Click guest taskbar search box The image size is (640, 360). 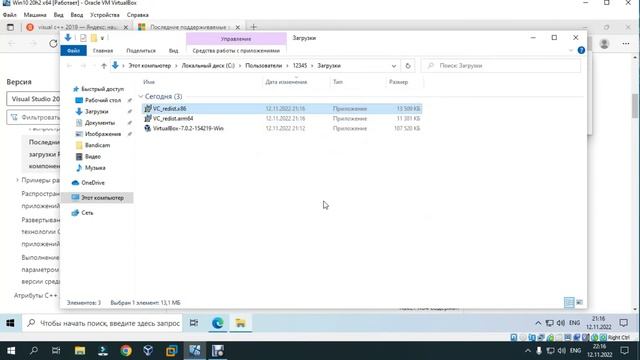coord(102,323)
